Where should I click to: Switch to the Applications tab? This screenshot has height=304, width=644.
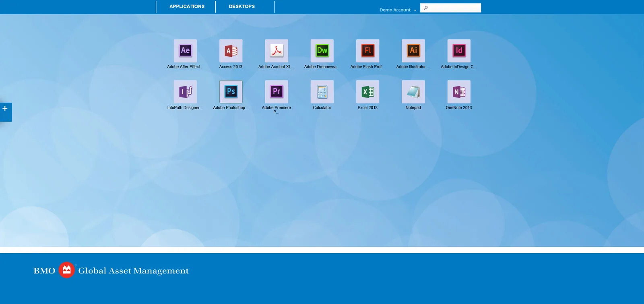(x=187, y=6)
